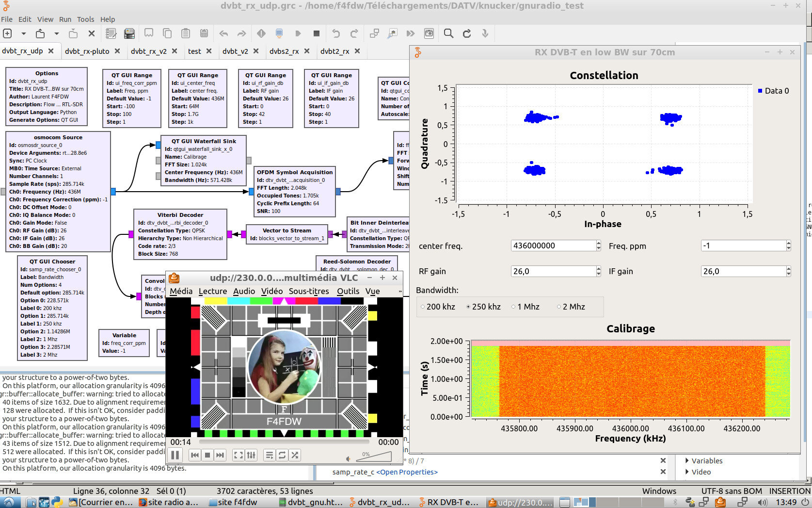This screenshot has width=812, height=508.
Task: Toggle Data 0 legend in Constellation plot
Action: (x=773, y=91)
